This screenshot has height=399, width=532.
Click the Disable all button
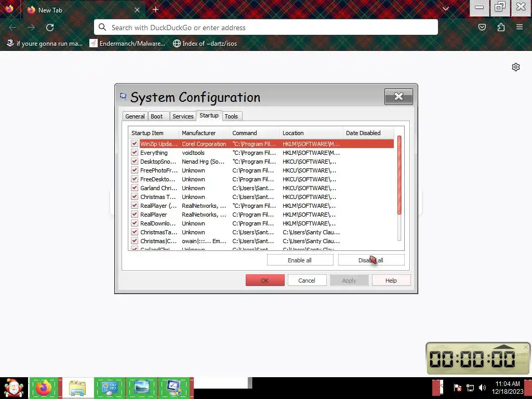(371, 260)
